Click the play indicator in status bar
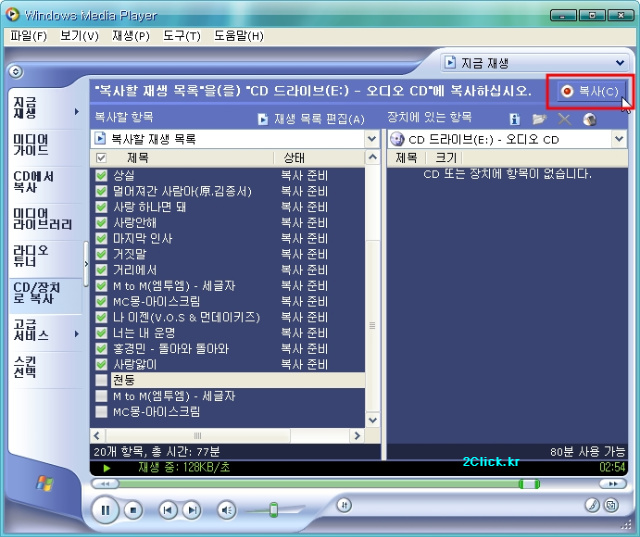The height and width of the screenshot is (537, 640). tap(107, 468)
